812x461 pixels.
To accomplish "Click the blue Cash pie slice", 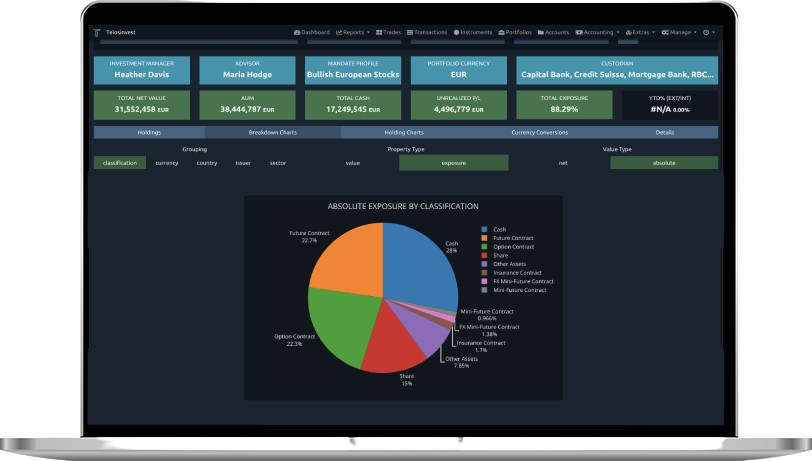I will 419,267.
